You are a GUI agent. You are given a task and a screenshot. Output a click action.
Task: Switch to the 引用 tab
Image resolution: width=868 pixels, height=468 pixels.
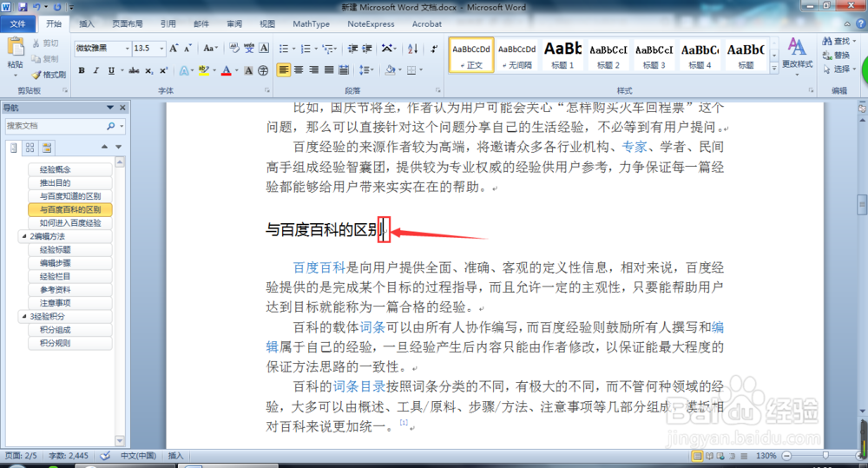[x=168, y=23]
